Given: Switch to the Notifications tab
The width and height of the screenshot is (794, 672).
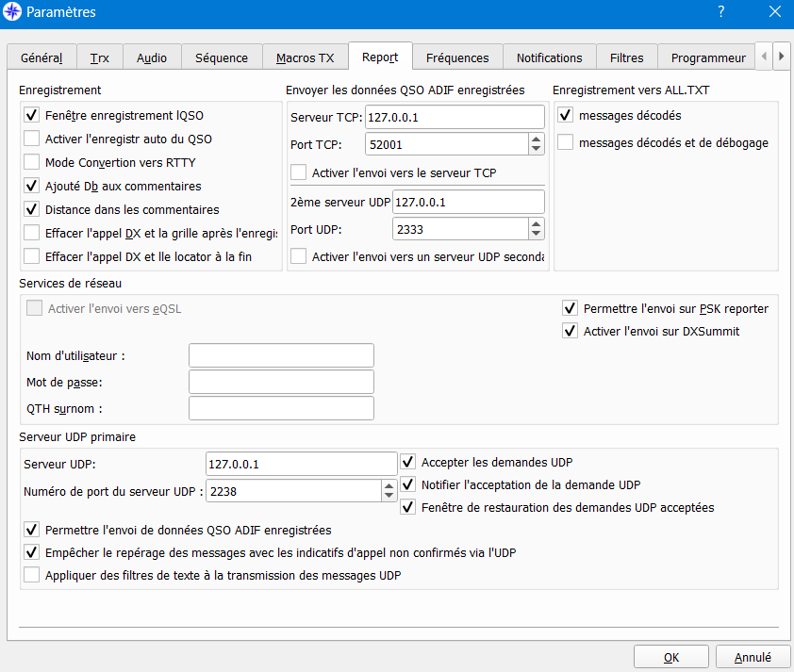Looking at the screenshot, I should (549, 57).
